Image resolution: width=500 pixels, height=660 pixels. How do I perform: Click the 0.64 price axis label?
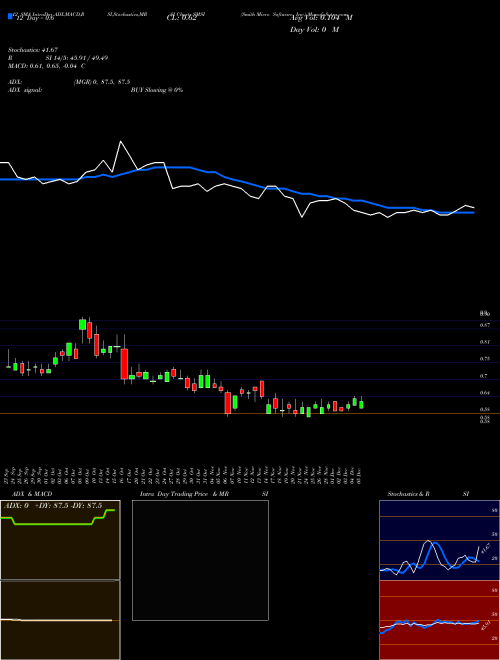pos(484,392)
